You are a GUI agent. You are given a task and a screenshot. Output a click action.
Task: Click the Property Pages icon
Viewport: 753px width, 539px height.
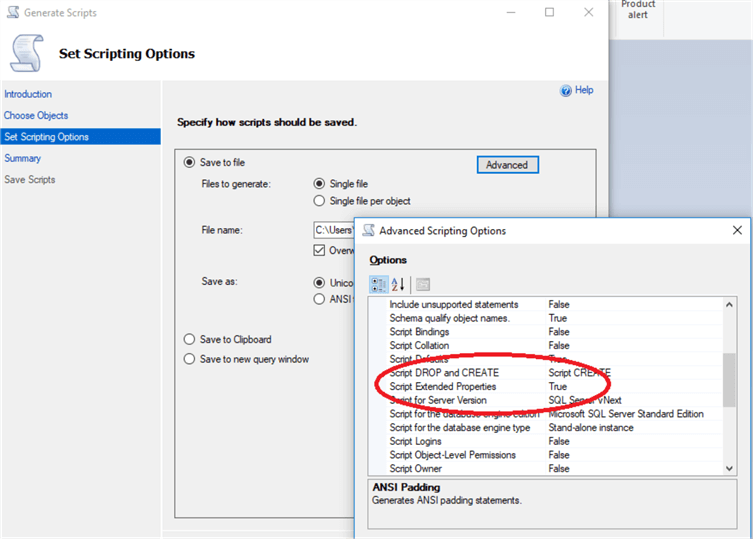423,285
